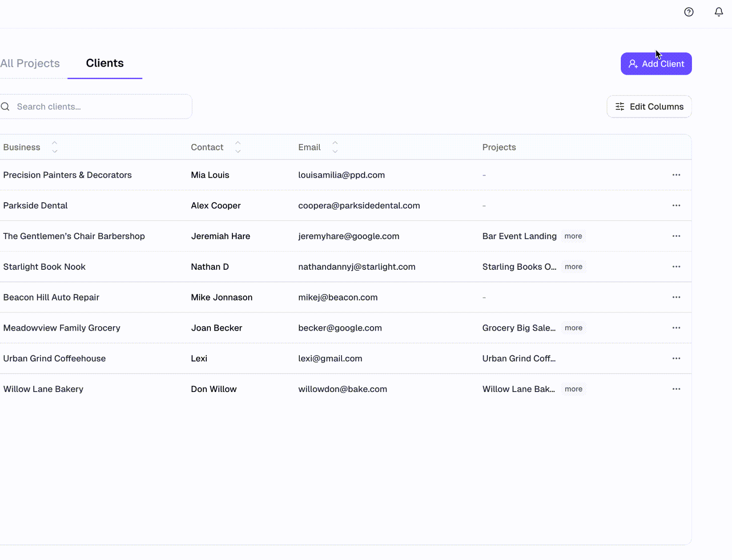Sort the Contact column descending
The width and height of the screenshot is (732, 560).
(238, 151)
